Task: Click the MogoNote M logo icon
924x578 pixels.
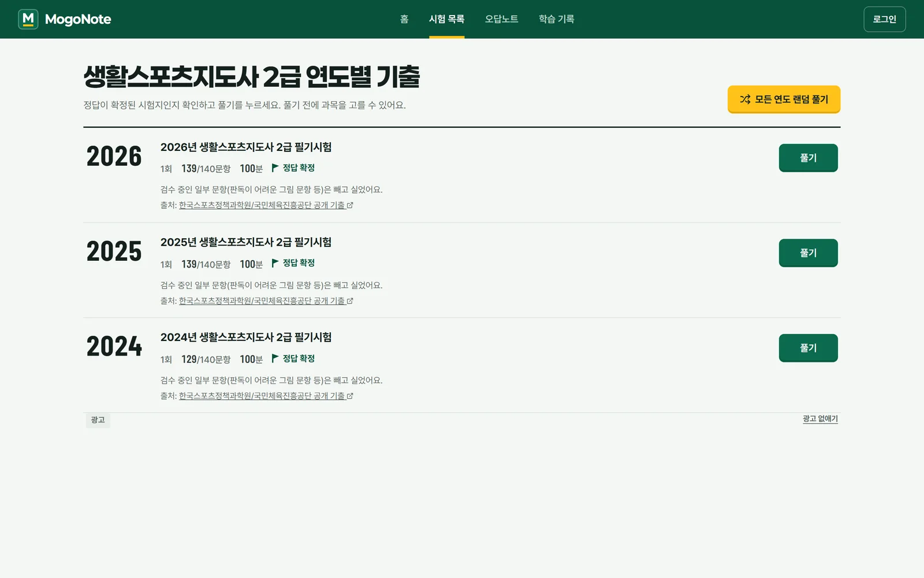Action: click(x=28, y=19)
